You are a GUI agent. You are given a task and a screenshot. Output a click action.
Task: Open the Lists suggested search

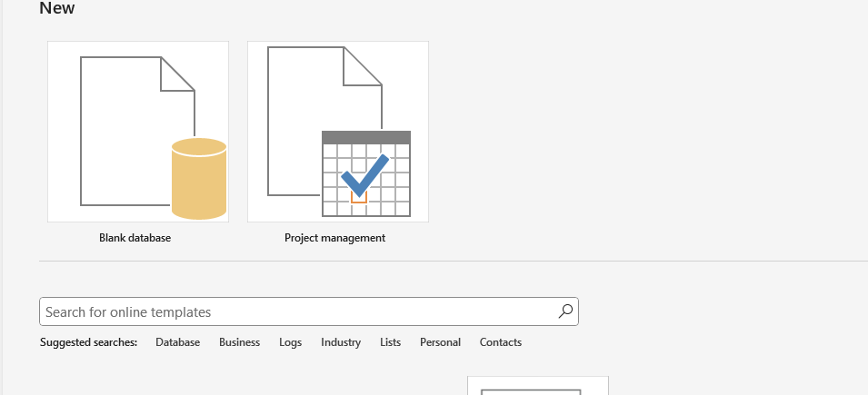pyautogui.click(x=390, y=342)
